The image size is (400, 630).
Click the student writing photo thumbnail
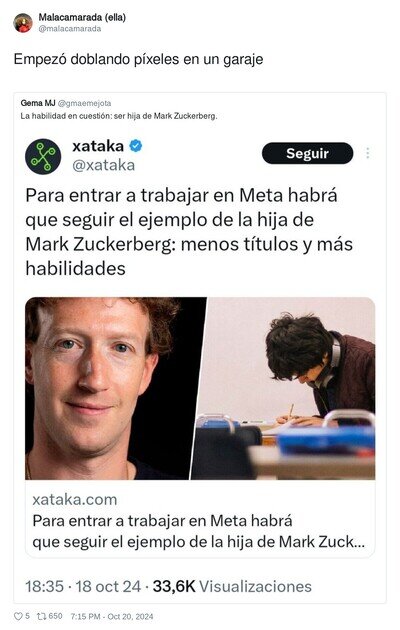(283, 388)
